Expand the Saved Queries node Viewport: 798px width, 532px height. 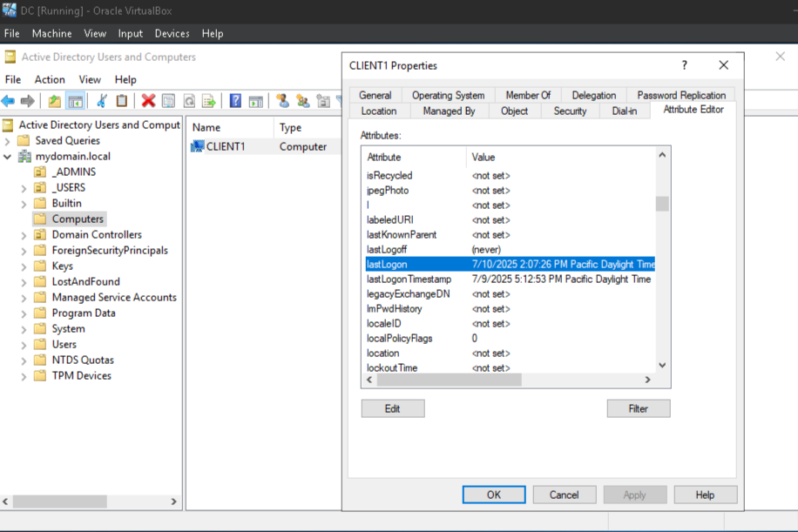(7, 141)
